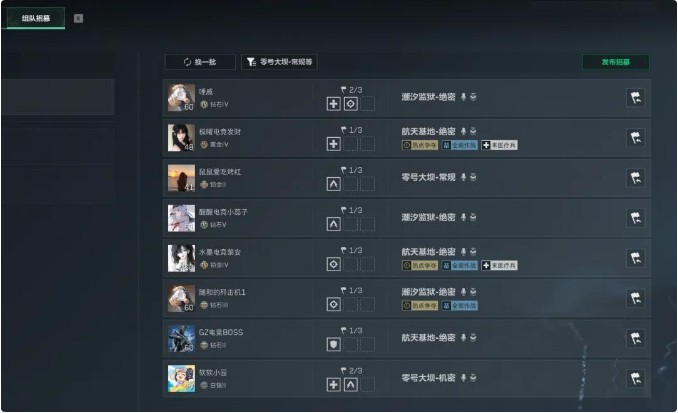Join the 零号大坝-常规 team via its flag icon

coord(635,178)
